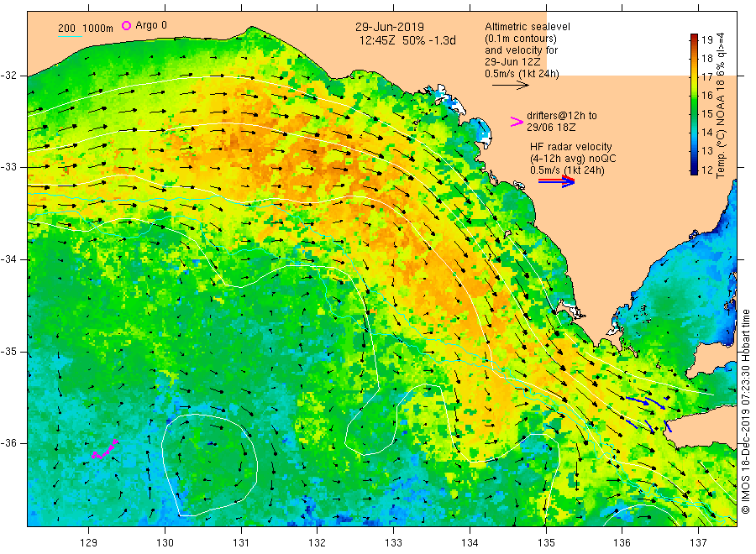This screenshot has width=756, height=554.
Task: Click the magenta drifter arrowhead legend symbol
Action: (x=517, y=122)
